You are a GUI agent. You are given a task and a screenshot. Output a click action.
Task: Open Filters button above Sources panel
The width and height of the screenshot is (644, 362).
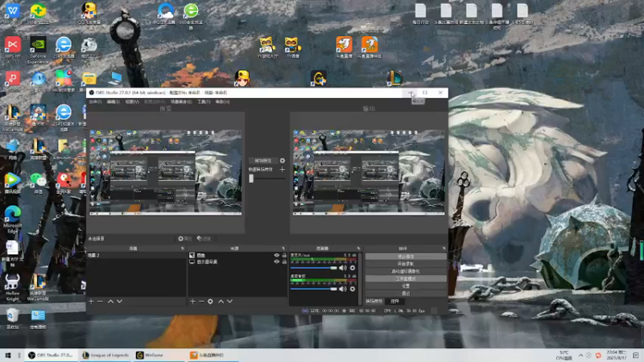204,238
